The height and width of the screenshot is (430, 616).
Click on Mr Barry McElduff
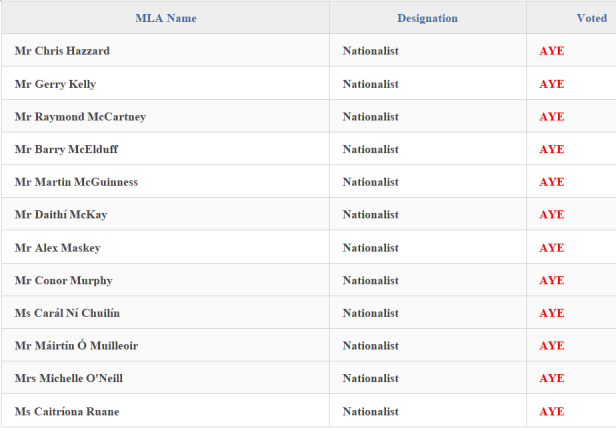67,150
